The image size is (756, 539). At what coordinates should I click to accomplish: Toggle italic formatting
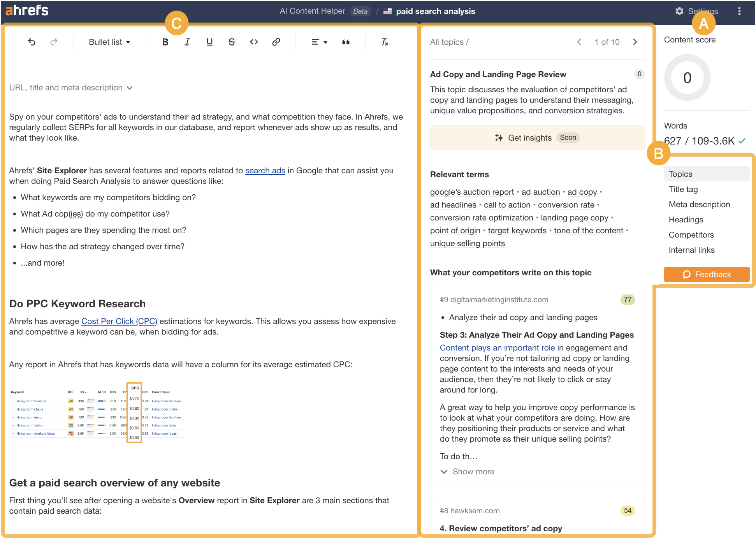pyautogui.click(x=187, y=42)
